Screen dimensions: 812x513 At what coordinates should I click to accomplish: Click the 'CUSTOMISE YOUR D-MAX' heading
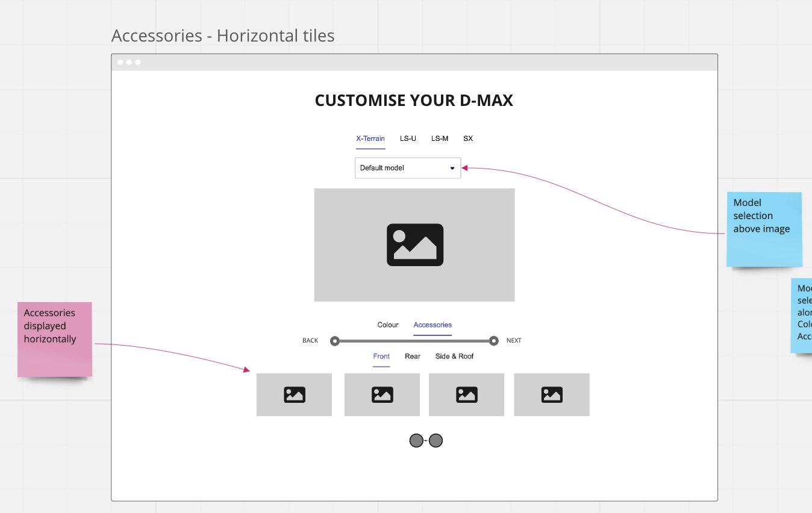pos(414,101)
